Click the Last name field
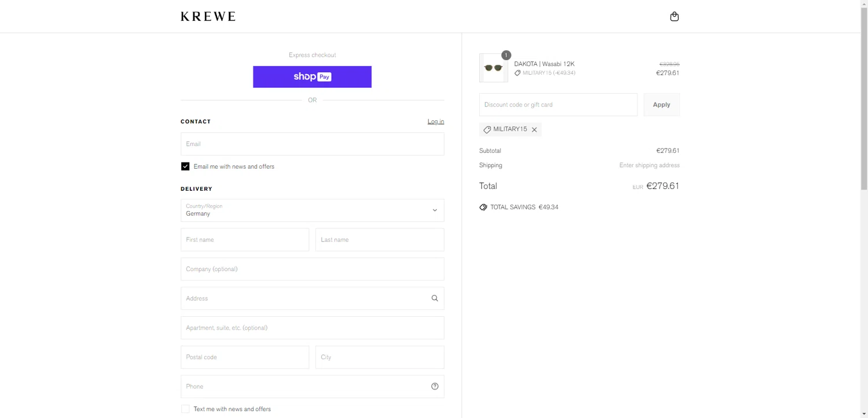The height and width of the screenshot is (418, 868). click(x=380, y=240)
